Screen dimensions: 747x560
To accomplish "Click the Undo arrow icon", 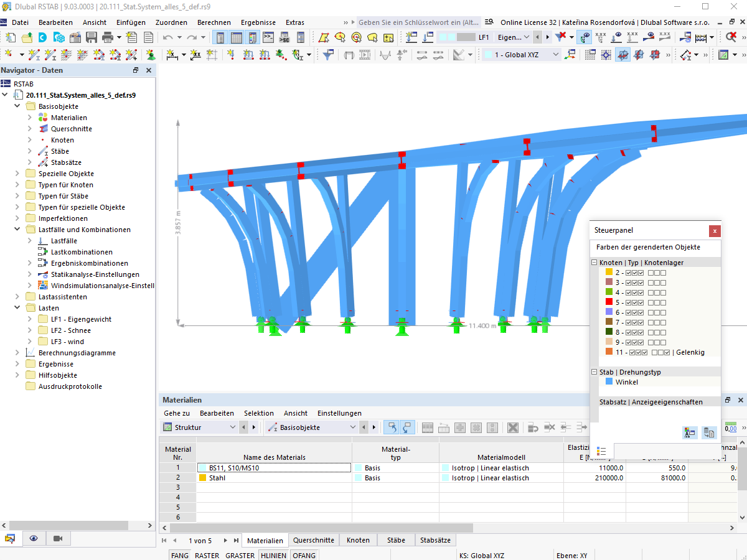I will (167, 37).
